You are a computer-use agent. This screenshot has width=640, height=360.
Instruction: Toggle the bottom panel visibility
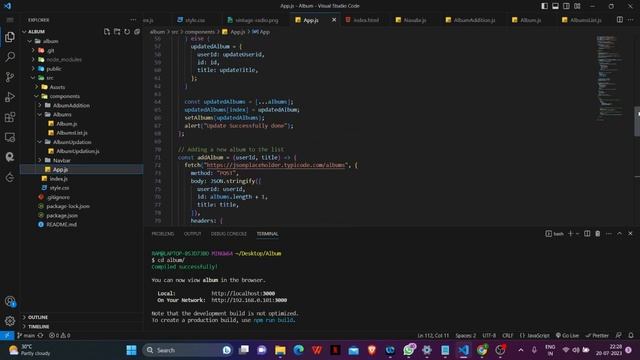(x=556, y=6)
